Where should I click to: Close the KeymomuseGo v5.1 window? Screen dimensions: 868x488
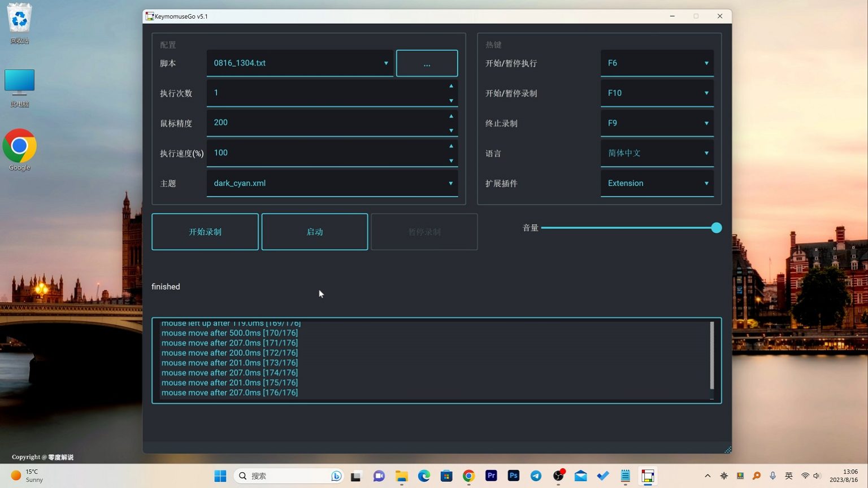click(x=720, y=16)
